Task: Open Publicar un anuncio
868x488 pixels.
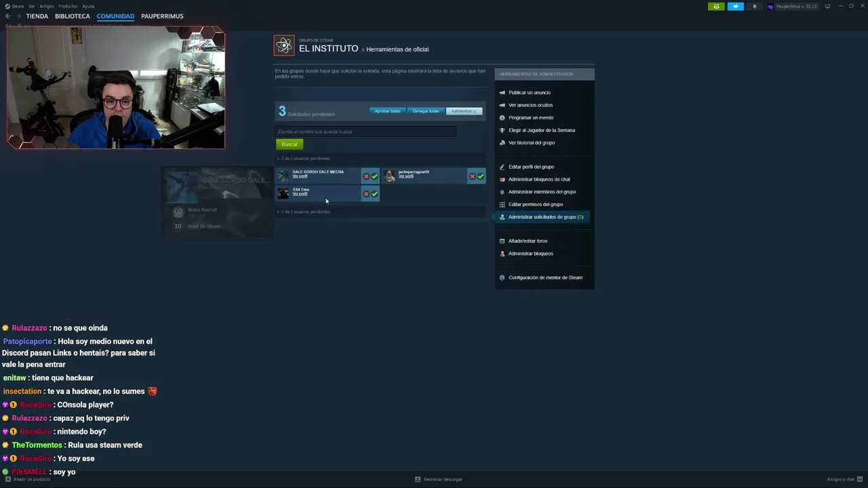Action: [x=530, y=93]
